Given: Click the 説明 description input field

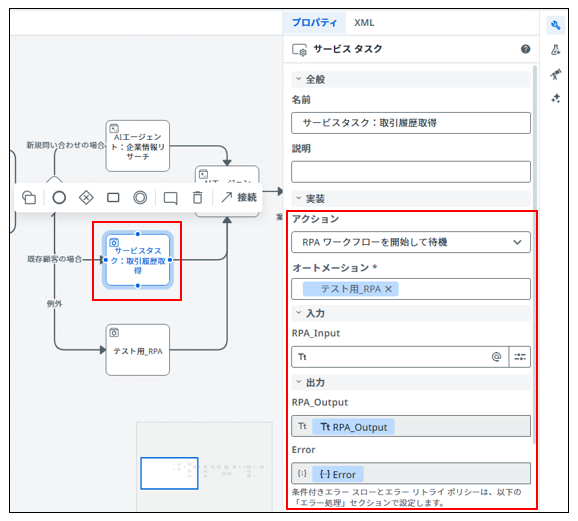Looking at the screenshot, I should coord(411,172).
